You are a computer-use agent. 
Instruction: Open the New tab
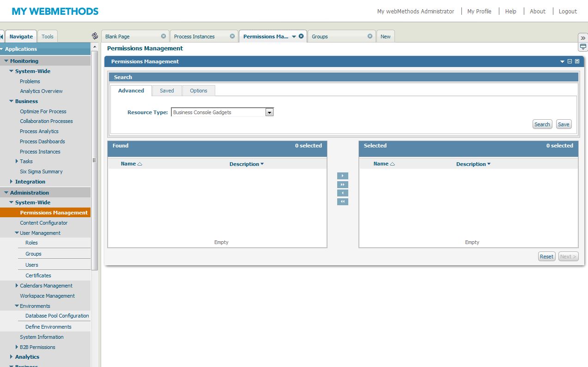point(386,37)
